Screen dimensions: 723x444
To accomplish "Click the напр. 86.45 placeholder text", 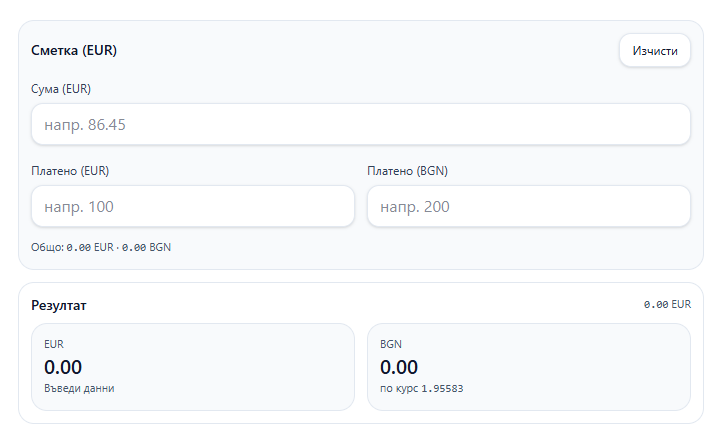I will pos(85,125).
